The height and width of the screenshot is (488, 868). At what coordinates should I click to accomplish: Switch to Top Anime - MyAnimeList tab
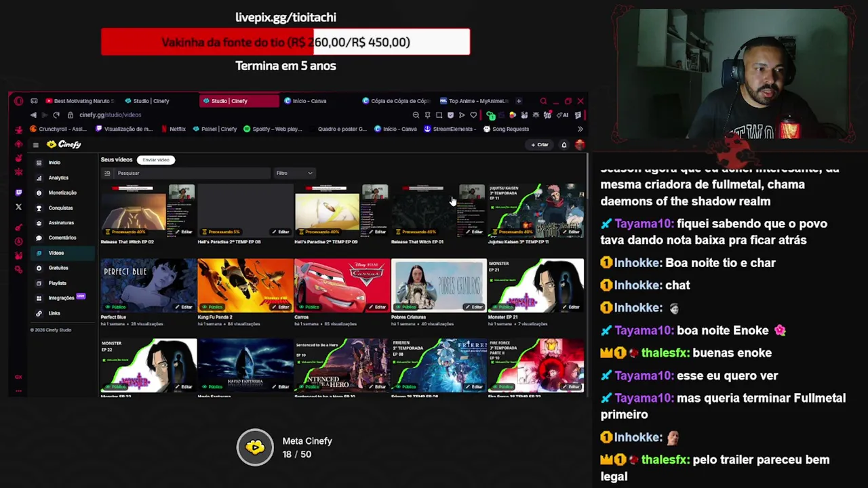[475, 101]
